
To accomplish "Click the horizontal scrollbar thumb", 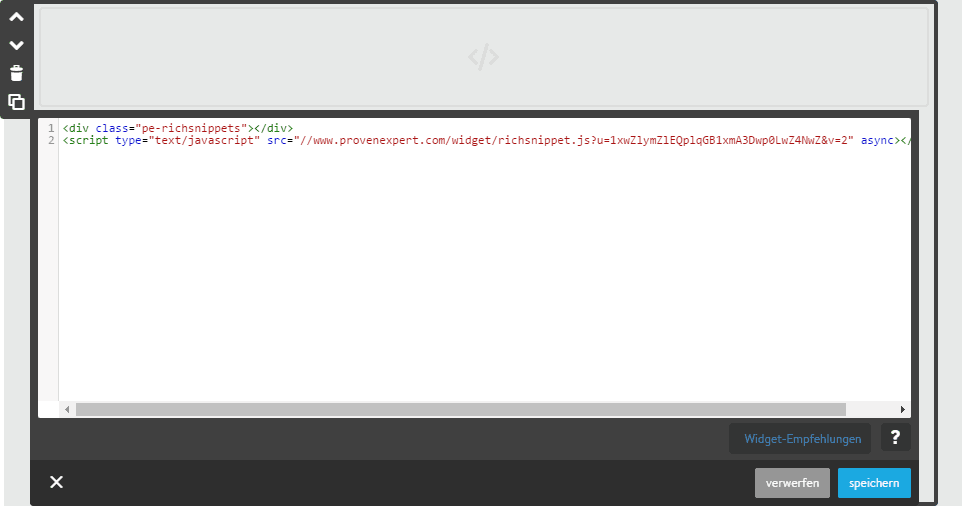I will [x=460, y=410].
